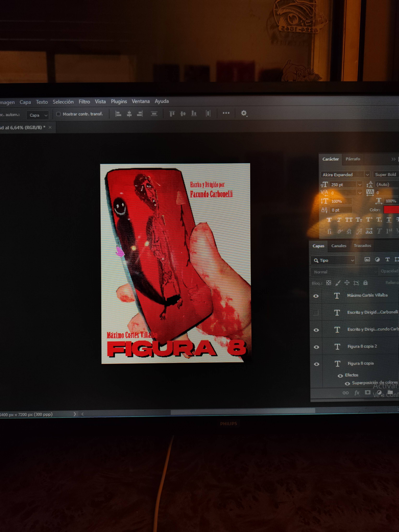Enable Mostrar contr. transf. checkbox
This screenshot has width=399, height=532.
[x=58, y=114]
